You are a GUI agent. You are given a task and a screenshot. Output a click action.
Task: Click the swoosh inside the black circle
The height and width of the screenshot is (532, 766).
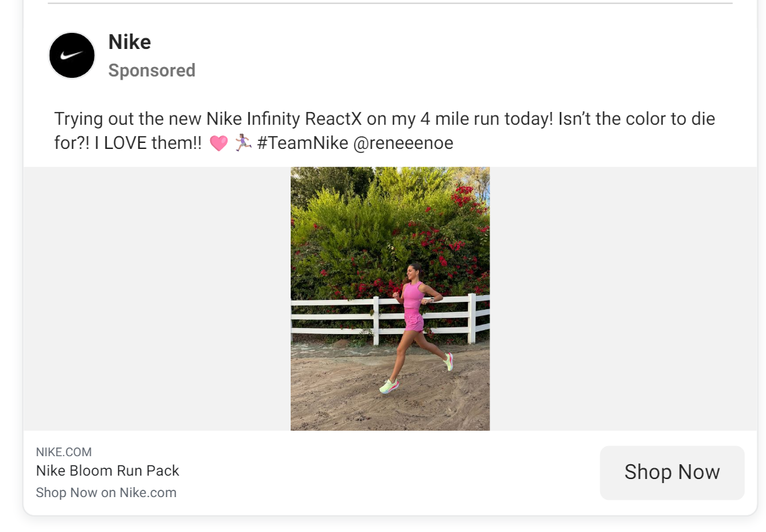(72, 55)
